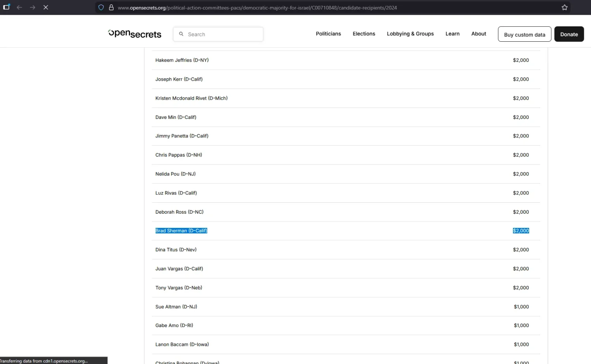Select Hakeem Jeffries (D-NY) row name
Viewport: 591px width, 364px height.
pos(182,60)
